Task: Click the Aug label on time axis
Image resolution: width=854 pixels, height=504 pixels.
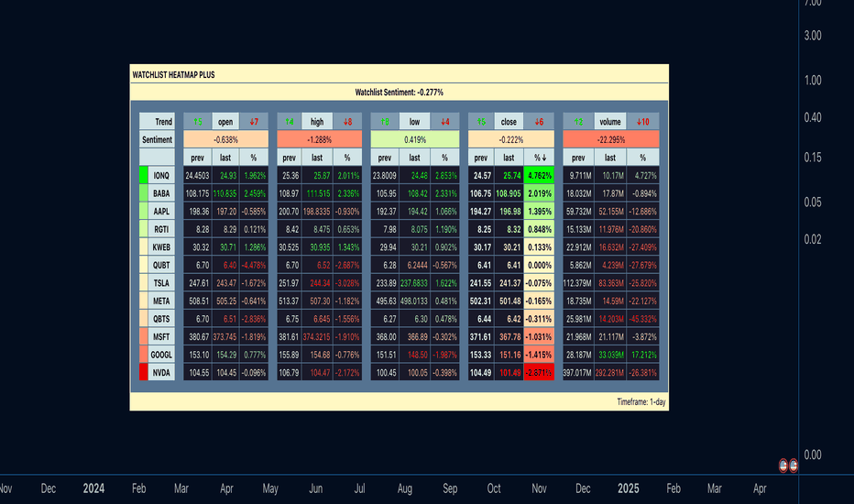Action: [405, 488]
